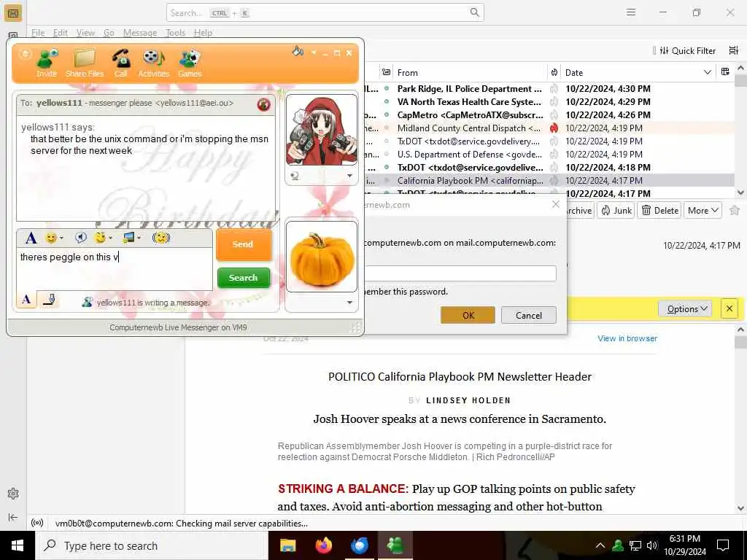Click the green Search button in Messenger
Image resolution: width=747 pixels, height=560 pixels.
tap(244, 278)
